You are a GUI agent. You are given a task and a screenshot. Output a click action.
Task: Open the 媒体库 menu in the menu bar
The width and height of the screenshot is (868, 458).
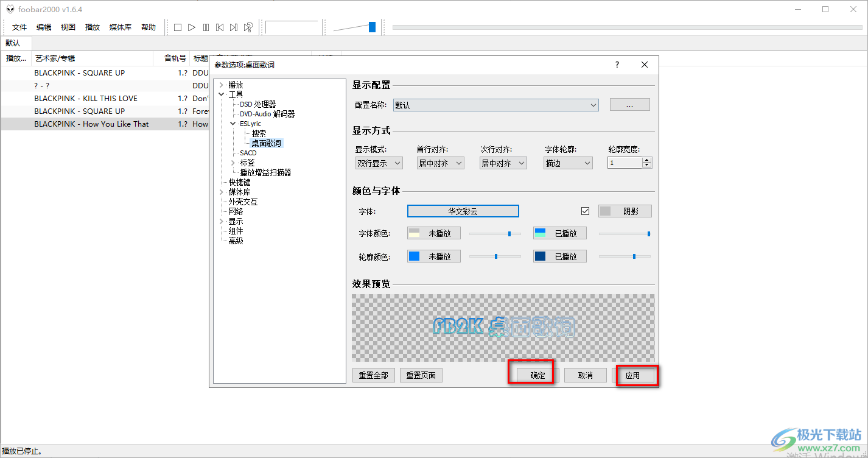(121, 27)
